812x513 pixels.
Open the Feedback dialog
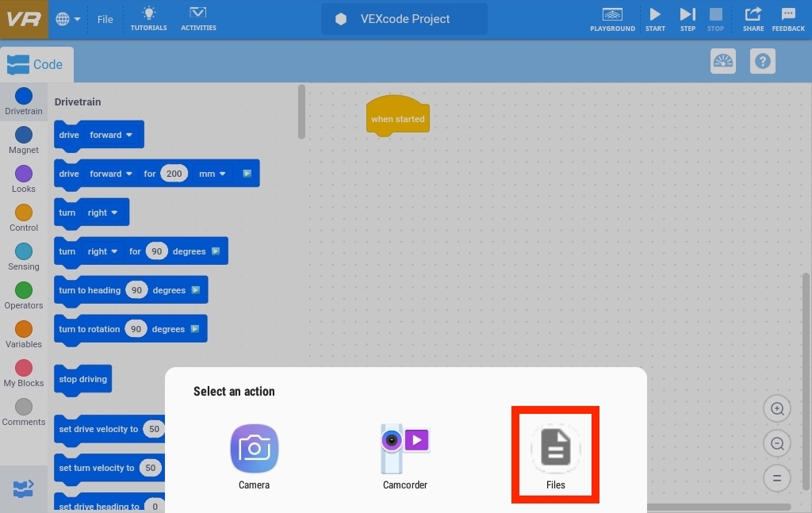point(788,20)
